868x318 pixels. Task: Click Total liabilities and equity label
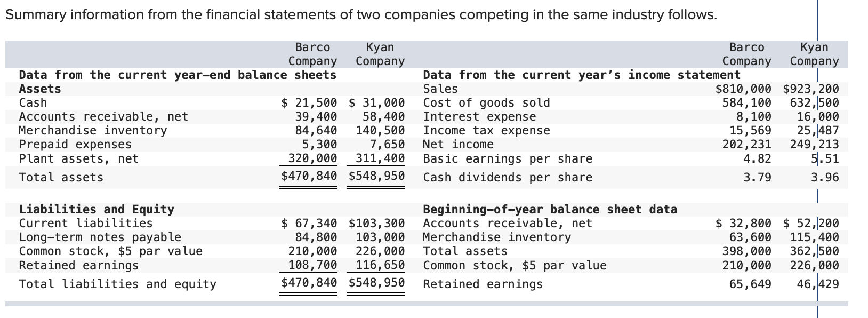(x=118, y=284)
